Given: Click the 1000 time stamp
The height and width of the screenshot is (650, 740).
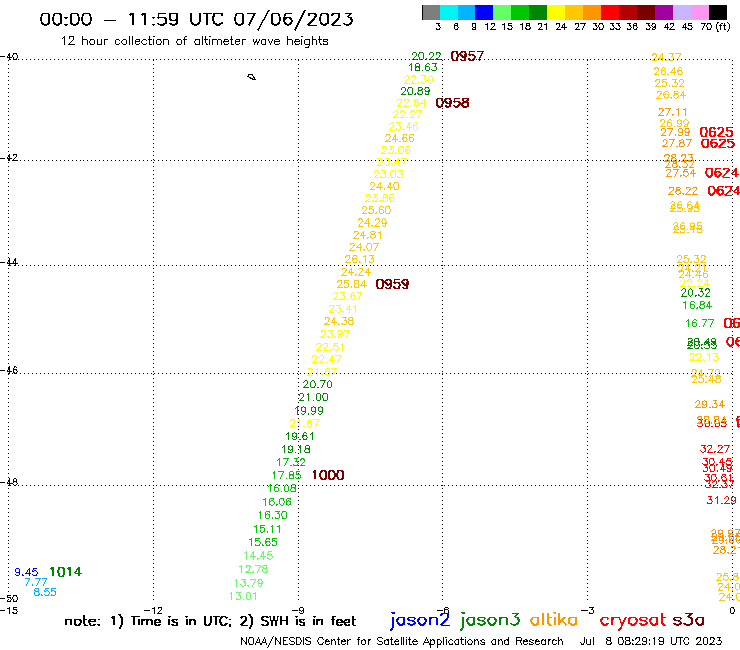Looking at the screenshot, I should point(328,475).
